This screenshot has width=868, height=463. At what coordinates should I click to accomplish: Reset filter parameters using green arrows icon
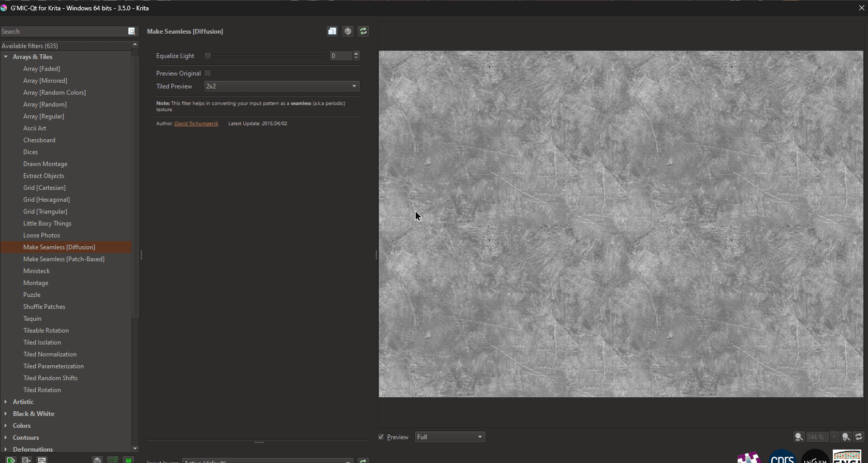click(x=363, y=32)
